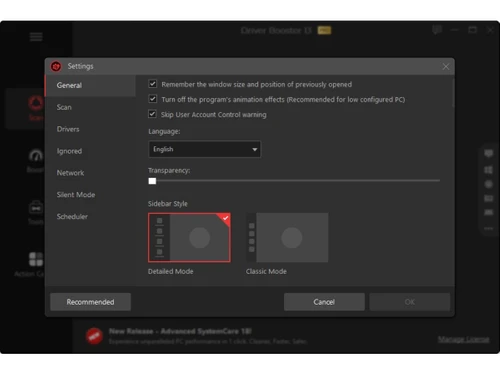Click the New Release Advanced SystemCare banner text
This screenshot has height=375, width=500.
click(180, 331)
